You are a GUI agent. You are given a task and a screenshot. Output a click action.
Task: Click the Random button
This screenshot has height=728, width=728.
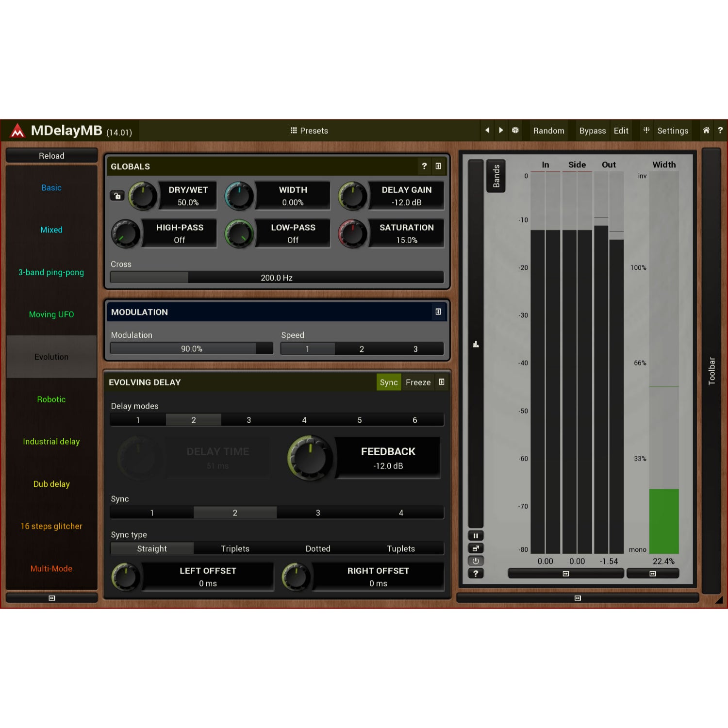548,131
